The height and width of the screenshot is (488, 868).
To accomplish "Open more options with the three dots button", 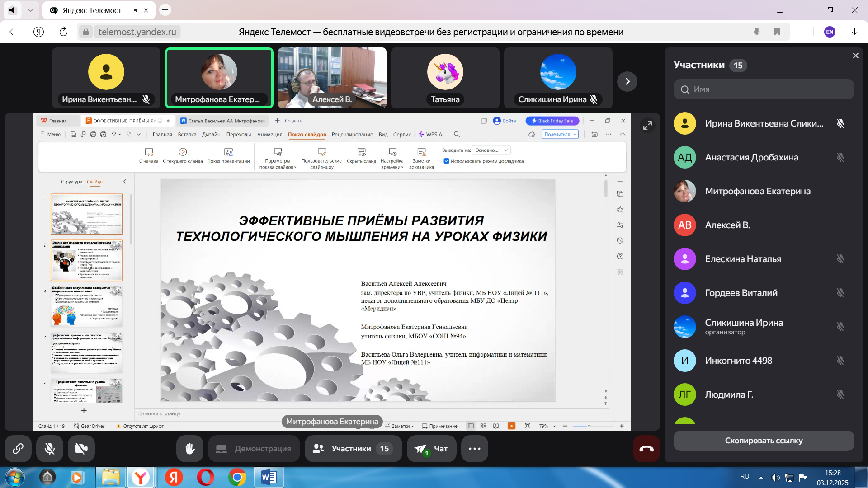I will [474, 449].
